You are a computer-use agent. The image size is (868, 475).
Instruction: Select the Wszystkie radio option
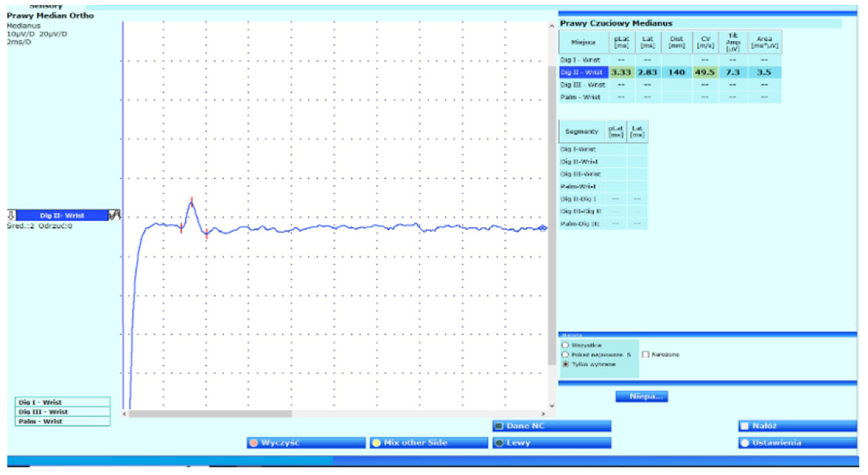[x=565, y=345]
